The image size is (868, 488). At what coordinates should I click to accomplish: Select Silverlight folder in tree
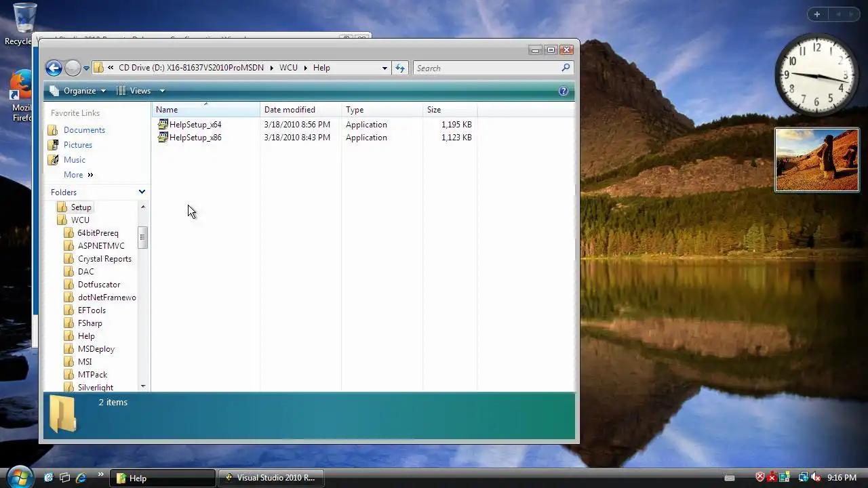96,388
